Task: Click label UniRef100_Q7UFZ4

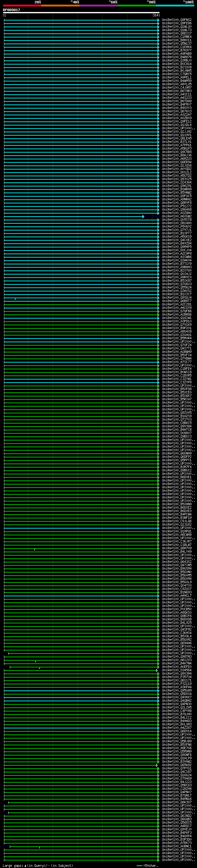Action: [x=177, y=345]
